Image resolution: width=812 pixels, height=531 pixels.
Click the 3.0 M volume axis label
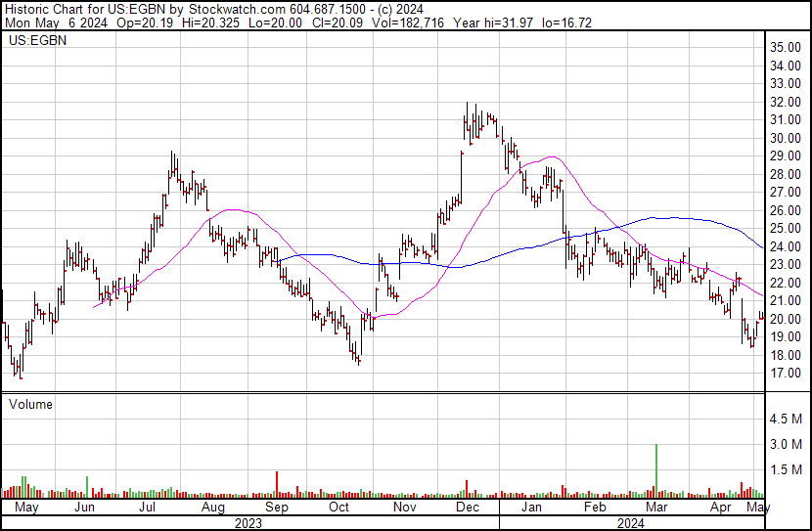(x=786, y=444)
